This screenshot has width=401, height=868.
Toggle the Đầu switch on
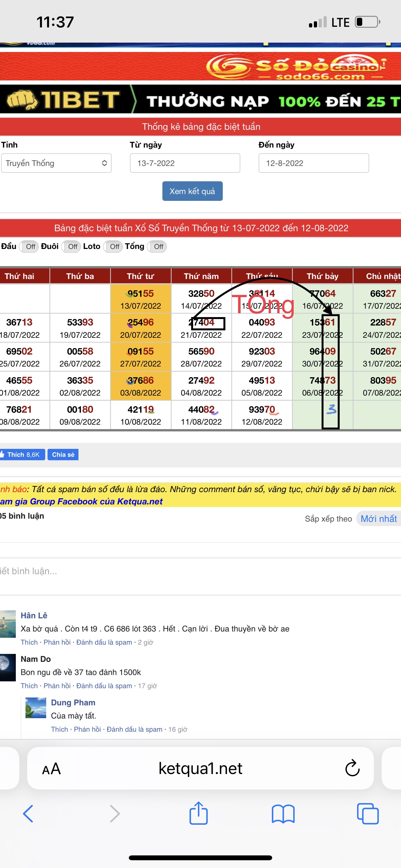click(x=29, y=247)
